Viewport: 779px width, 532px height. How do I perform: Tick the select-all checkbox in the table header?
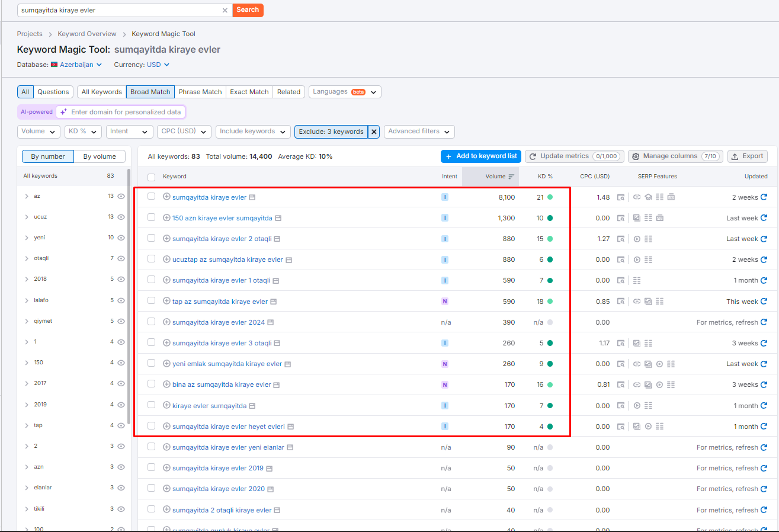151,177
